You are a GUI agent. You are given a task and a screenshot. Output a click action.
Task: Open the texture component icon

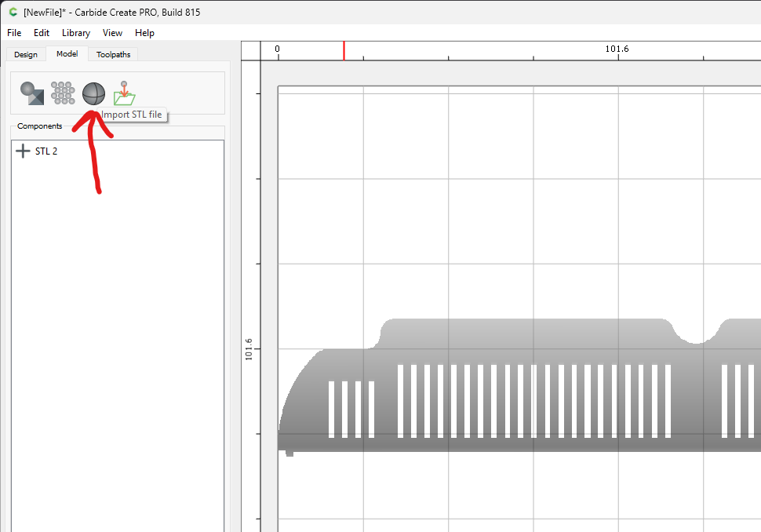(x=63, y=93)
